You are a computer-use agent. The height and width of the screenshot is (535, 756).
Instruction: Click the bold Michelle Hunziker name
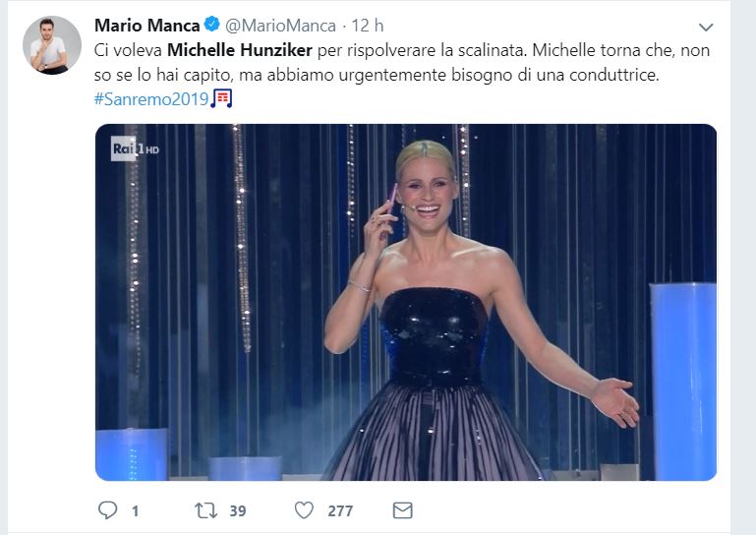coord(242,50)
